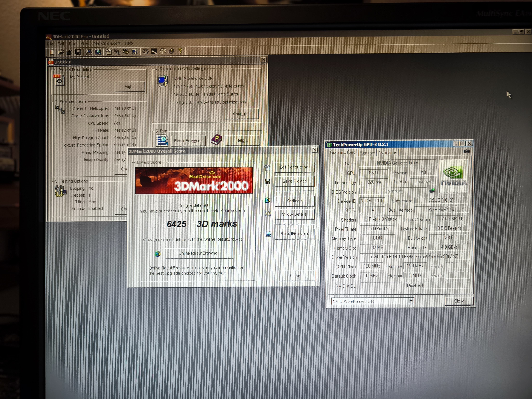Click Change in Display and CPU Settings

(241, 114)
